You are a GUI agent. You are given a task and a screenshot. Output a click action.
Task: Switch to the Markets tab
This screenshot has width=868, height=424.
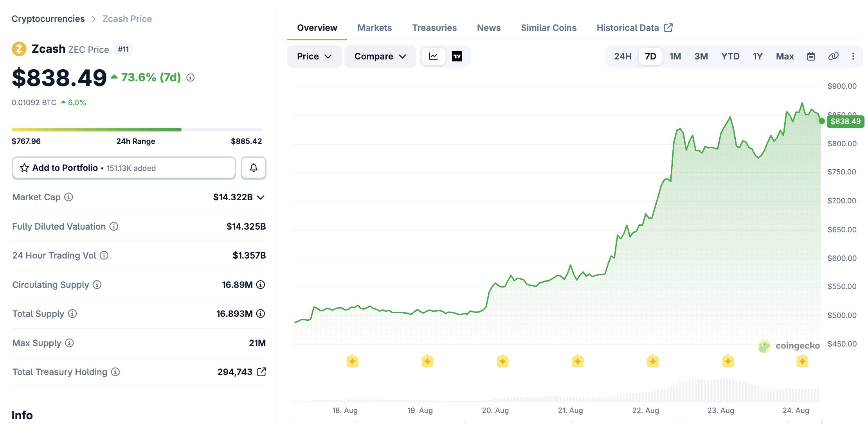tap(375, 28)
